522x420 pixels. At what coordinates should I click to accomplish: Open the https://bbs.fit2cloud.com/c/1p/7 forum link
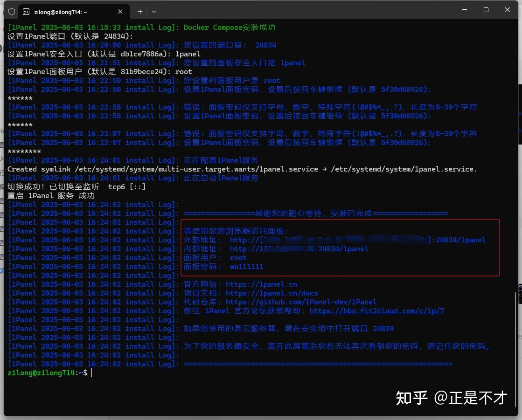(x=376, y=310)
